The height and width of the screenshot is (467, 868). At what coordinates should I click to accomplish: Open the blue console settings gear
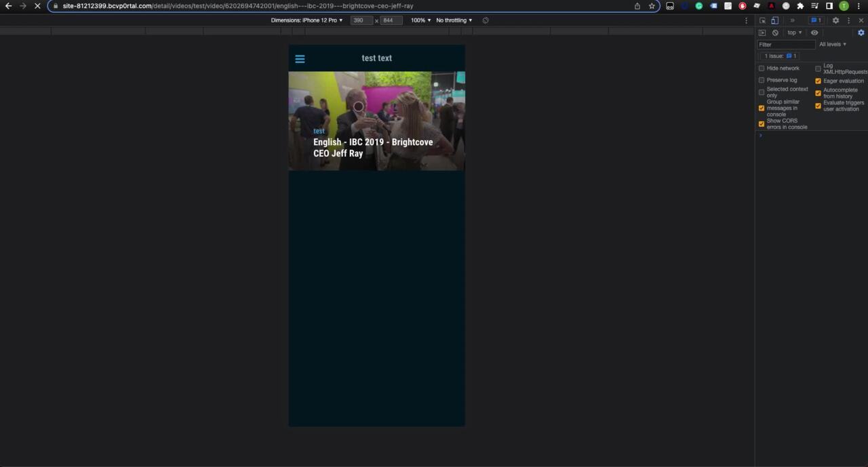coord(861,33)
